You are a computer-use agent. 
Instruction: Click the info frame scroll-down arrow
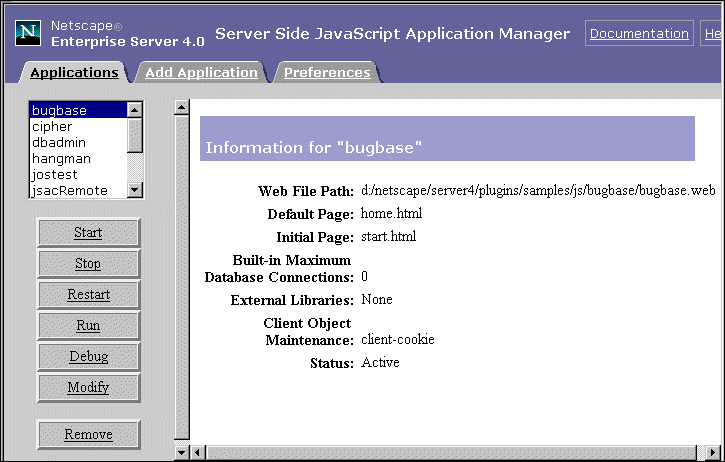pyautogui.click(x=182, y=452)
